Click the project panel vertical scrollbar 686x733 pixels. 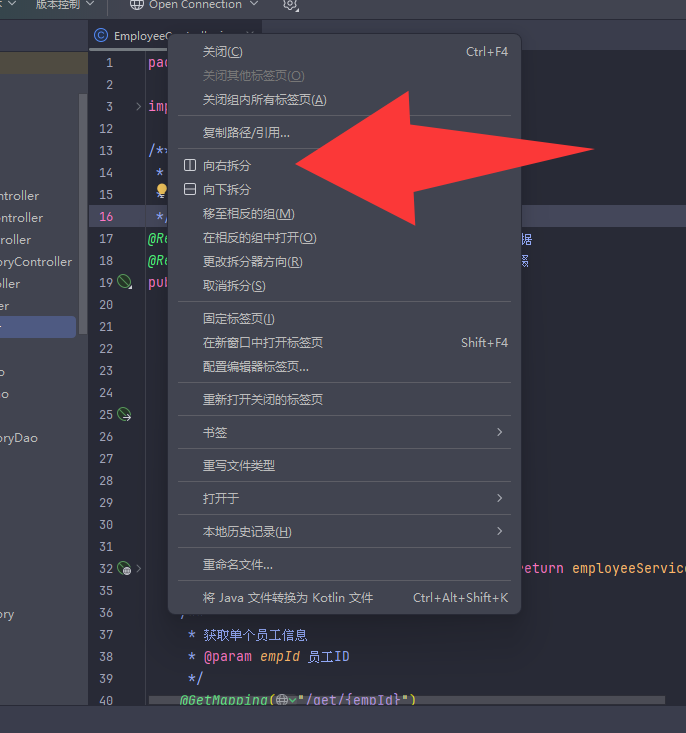[83, 214]
